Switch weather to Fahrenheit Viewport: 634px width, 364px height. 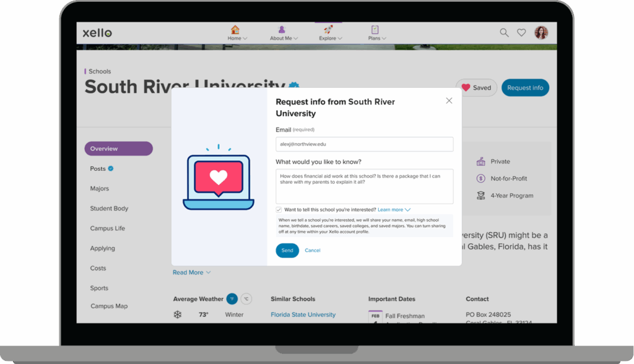pos(232,299)
